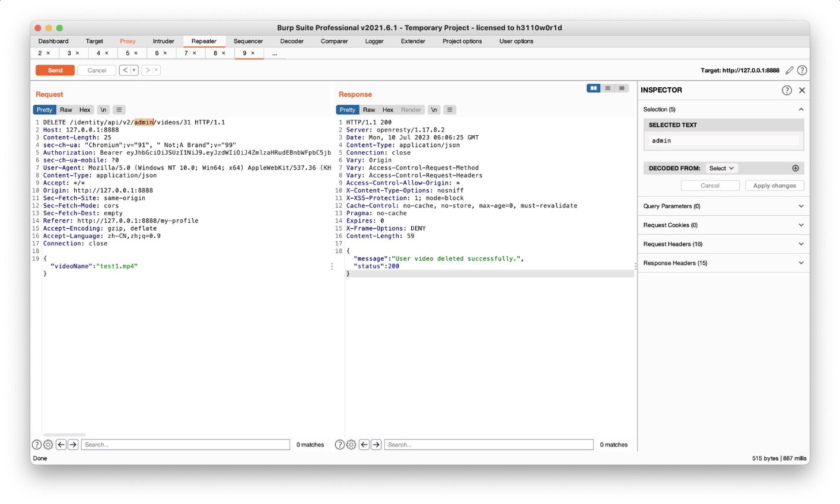Collapse the Selection (5) section
The height and width of the screenshot is (504, 840).
(800, 110)
